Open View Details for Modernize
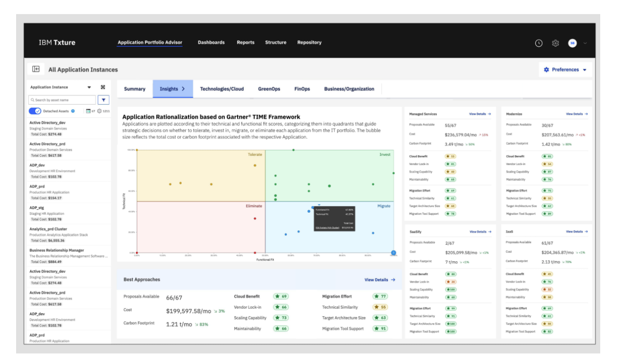Screen dimensions: 644x362 (577, 114)
